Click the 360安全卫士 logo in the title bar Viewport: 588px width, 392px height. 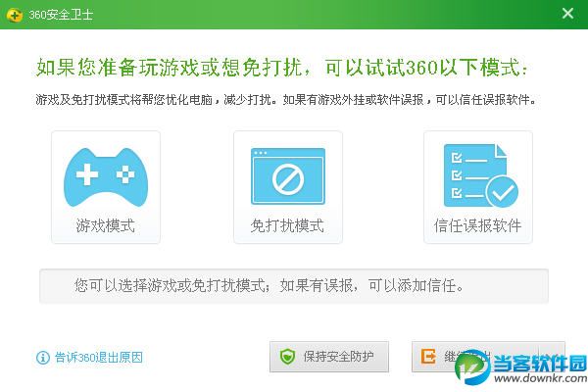click(x=15, y=15)
